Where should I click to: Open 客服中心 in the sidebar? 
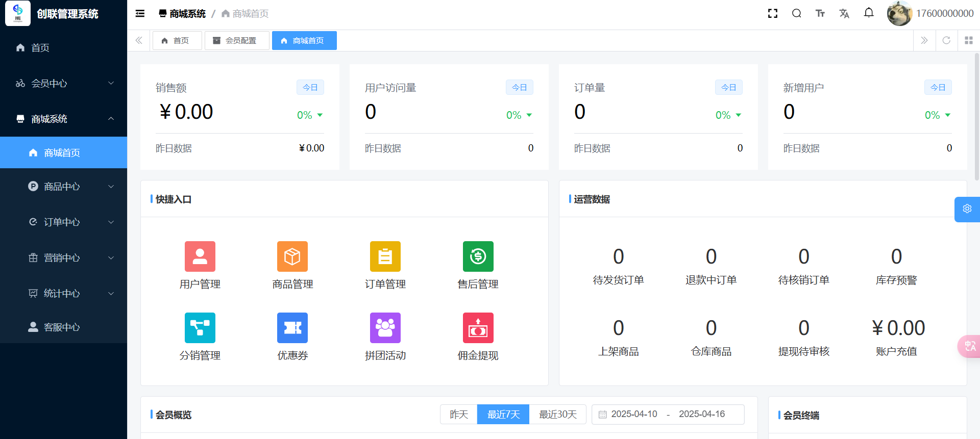[63, 327]
